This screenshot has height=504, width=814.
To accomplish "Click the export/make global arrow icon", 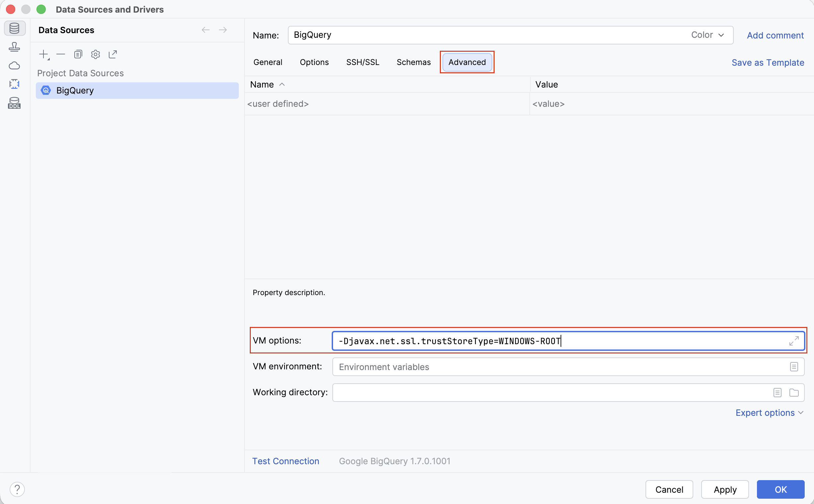I will (x=113, y=54).
